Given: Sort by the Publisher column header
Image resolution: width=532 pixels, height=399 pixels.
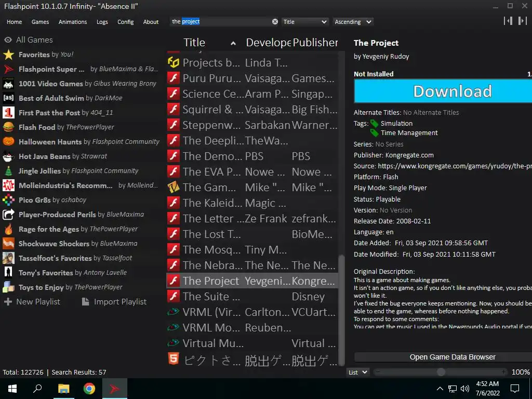Looking at the screenshot, I should coord(315,43).
